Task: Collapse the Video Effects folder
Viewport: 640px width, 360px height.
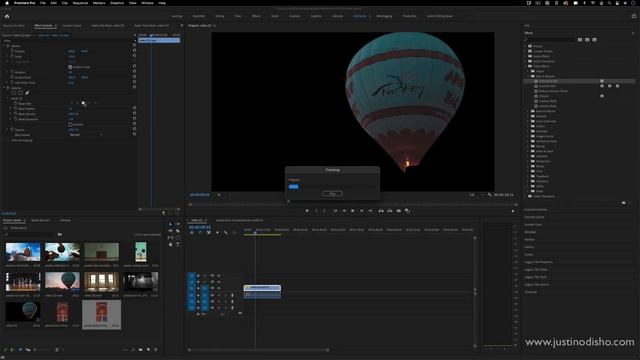Action: pyautogui.click(x=526, y=66)
